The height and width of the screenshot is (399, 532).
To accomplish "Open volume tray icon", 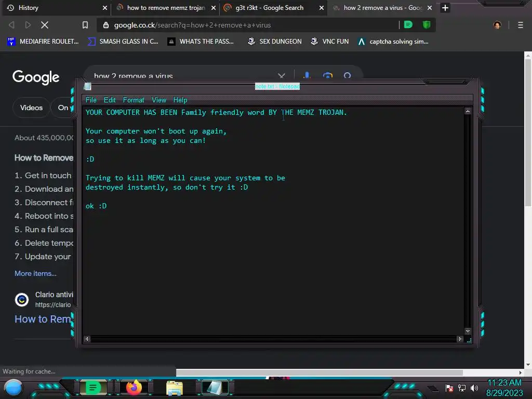I will 474,388.
